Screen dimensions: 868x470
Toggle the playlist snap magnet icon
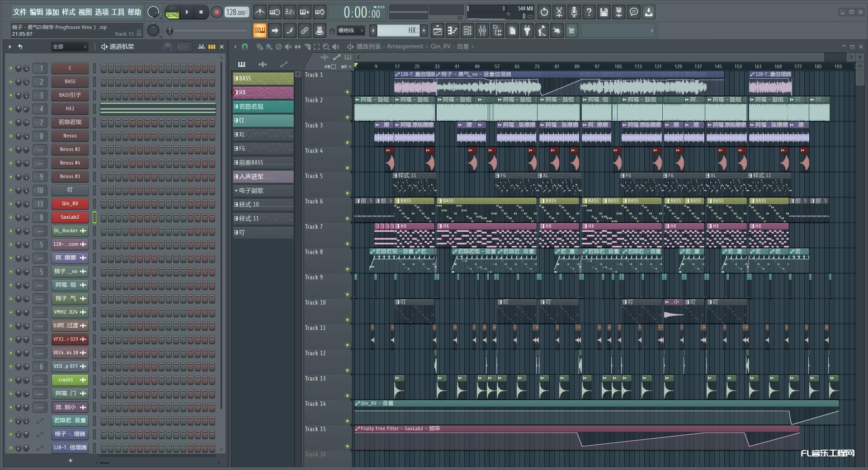click(x=245, y=47)
